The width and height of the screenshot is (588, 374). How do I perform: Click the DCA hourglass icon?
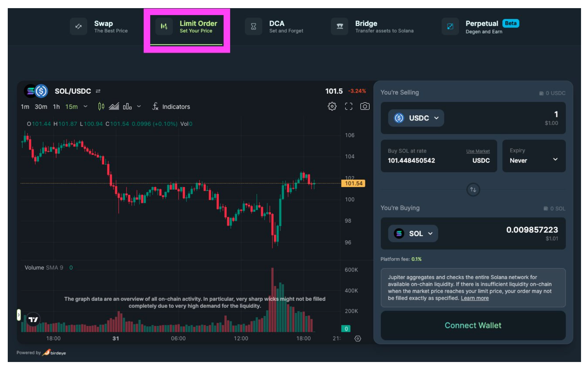click(x=253, y=26)
